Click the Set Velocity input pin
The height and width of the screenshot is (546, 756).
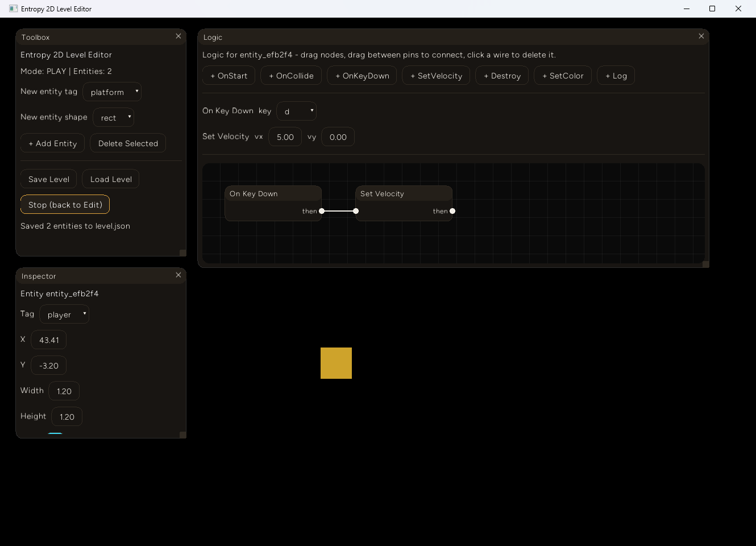[x=356, y=211]
